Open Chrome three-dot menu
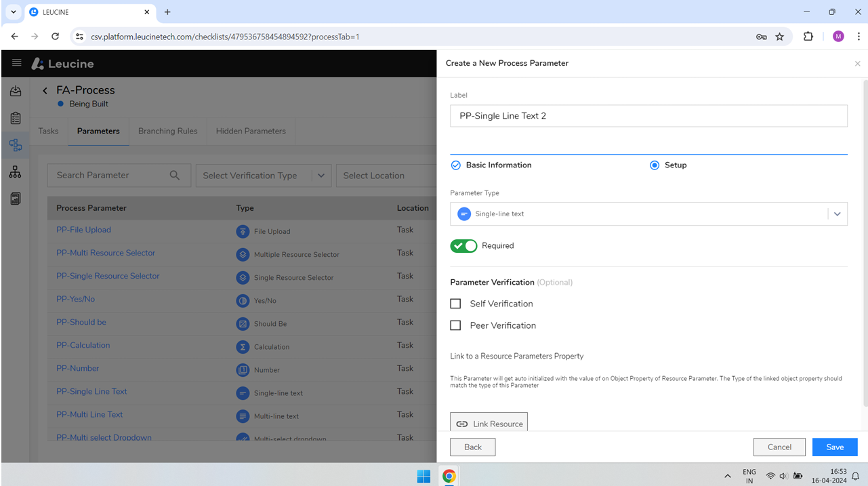868x486 pixels. click(x=859, y=37)
